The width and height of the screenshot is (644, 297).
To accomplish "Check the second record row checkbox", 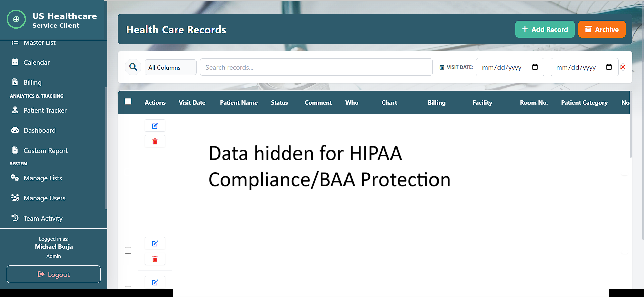I will (128, 250).
